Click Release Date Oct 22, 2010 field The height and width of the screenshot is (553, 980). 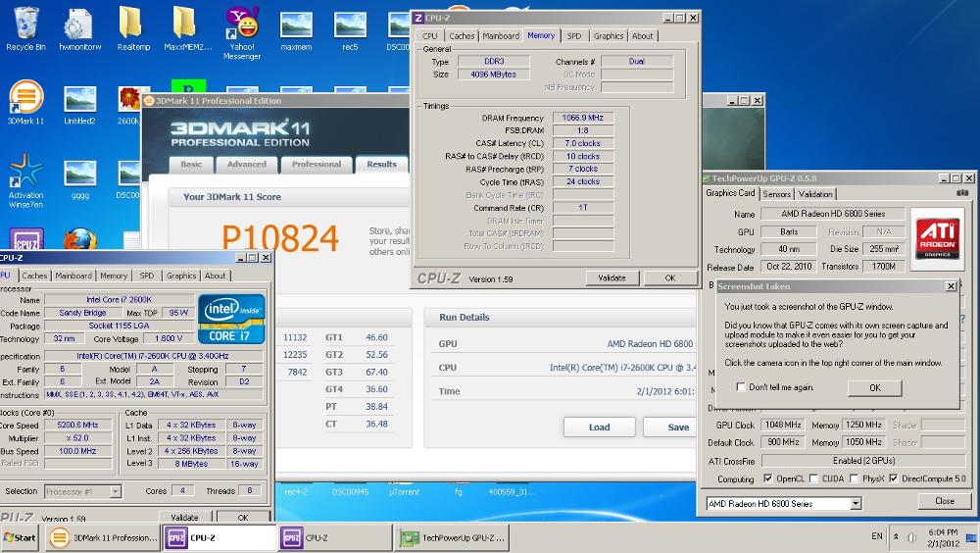[789, 267]
